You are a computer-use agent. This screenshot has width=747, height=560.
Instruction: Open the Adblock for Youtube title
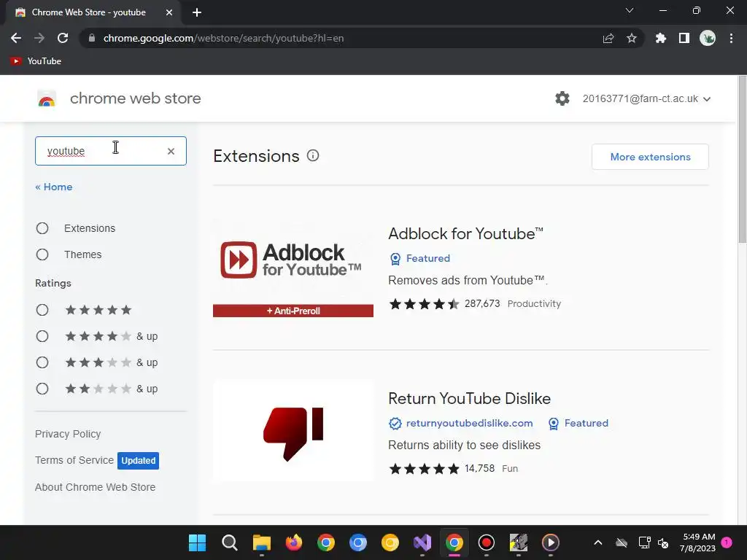tap(465, 234)
